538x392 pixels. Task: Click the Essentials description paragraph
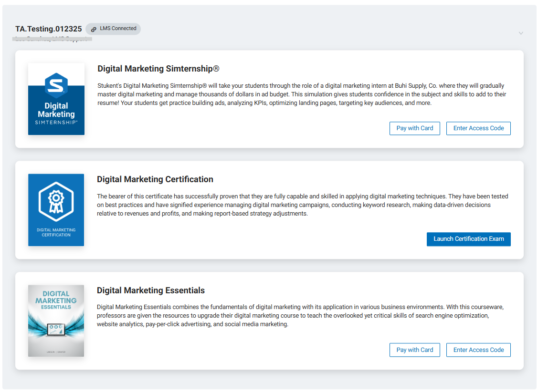pos(300,316)
